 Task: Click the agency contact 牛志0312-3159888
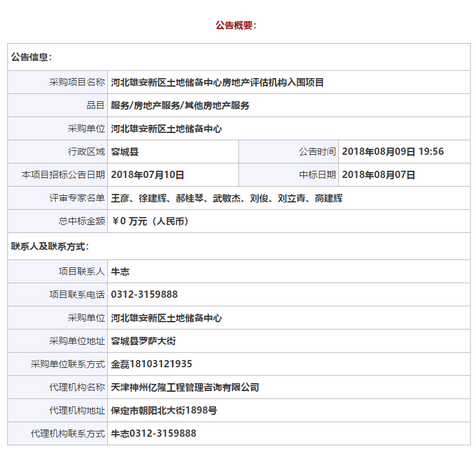(154, 433)
